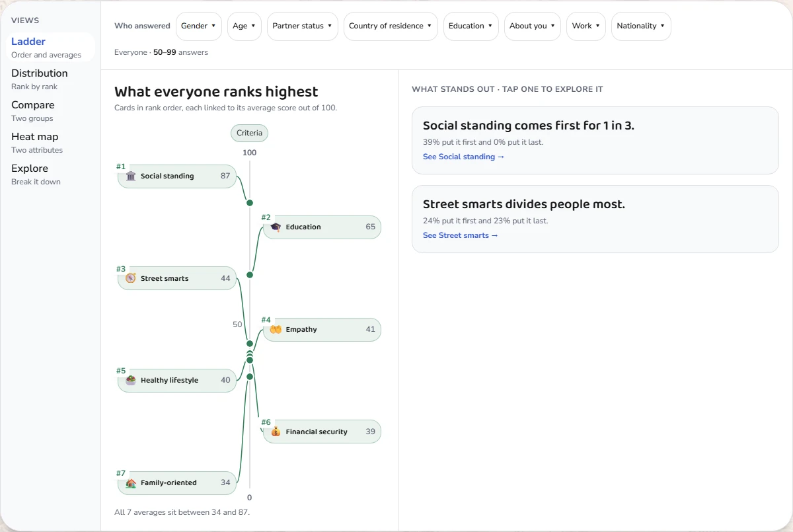Click the 'All 7 averages sit between 34 and 87.' note
This screenshot has height=532, width=793.
pos(182,512)
